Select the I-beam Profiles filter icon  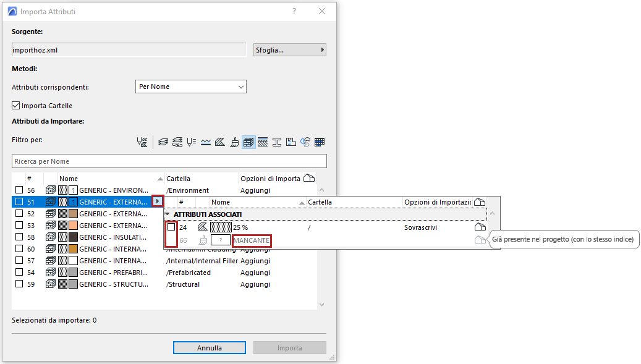click(x=277, y=142)
